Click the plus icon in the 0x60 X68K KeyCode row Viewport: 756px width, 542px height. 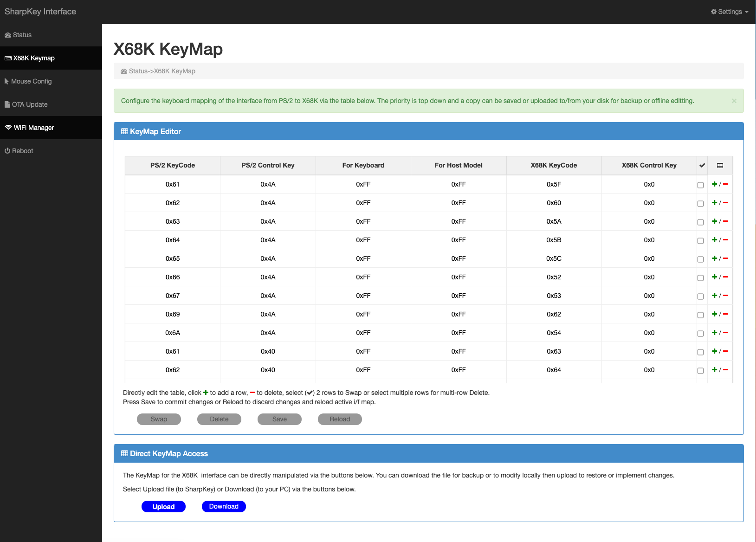714,203
